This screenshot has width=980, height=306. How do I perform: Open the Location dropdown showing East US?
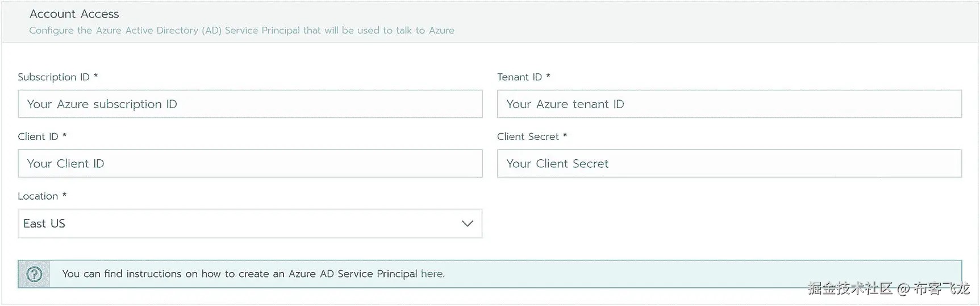click(x=250, y=224)
